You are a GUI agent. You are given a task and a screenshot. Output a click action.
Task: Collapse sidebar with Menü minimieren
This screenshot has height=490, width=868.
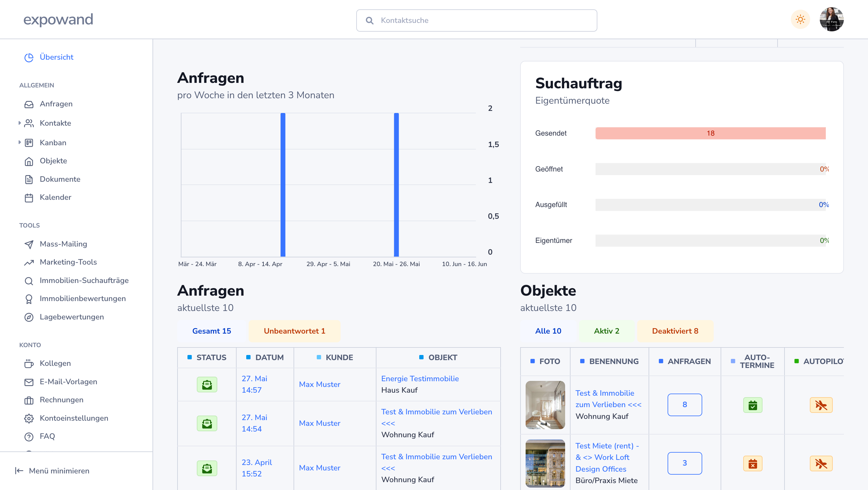tap(52, 471)
